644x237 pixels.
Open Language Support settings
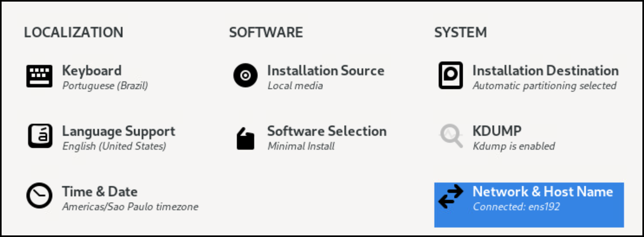coord(119,131)
